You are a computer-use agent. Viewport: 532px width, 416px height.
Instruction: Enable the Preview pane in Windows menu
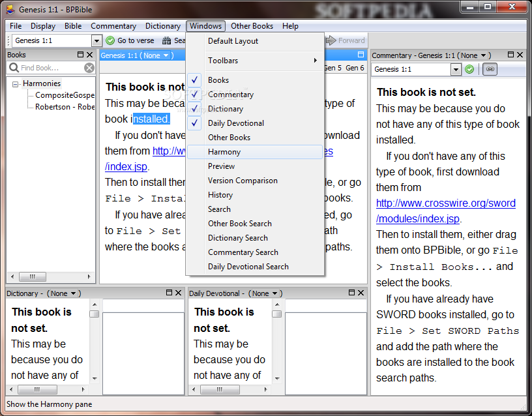point(254,166)
